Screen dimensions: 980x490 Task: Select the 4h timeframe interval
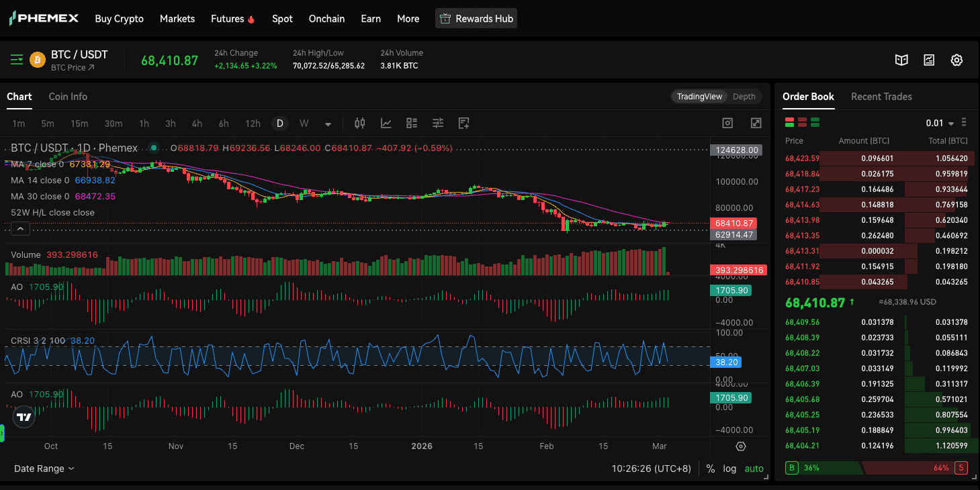coord(197,124)
